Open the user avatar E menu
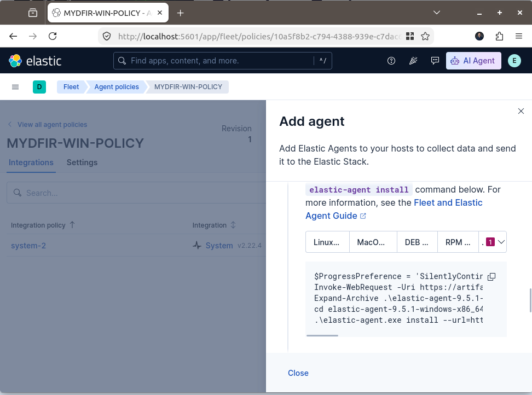The width and height of the screenshot is (532, 395). 514,61
